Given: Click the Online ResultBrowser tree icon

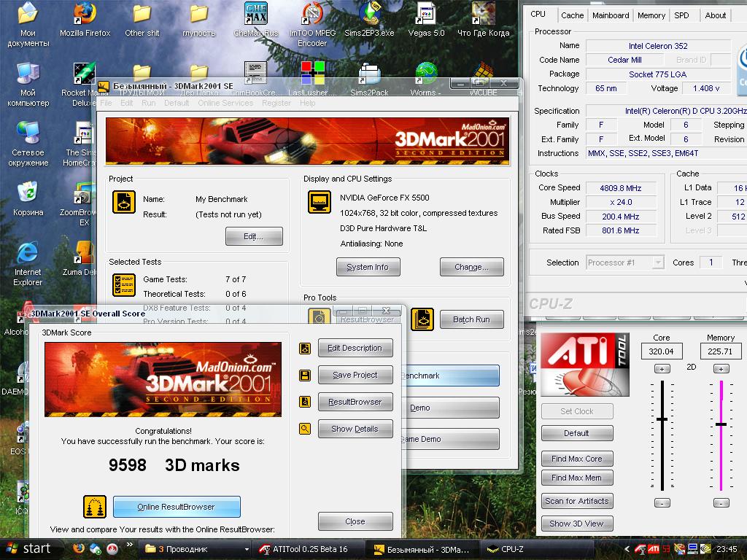Looking at the screenshot, I should pos(95,507).
